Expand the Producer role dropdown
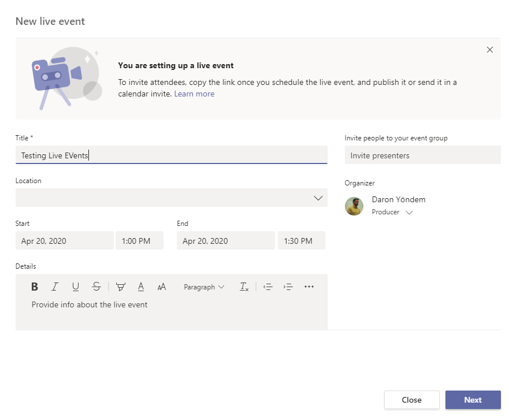 (409, 213)
